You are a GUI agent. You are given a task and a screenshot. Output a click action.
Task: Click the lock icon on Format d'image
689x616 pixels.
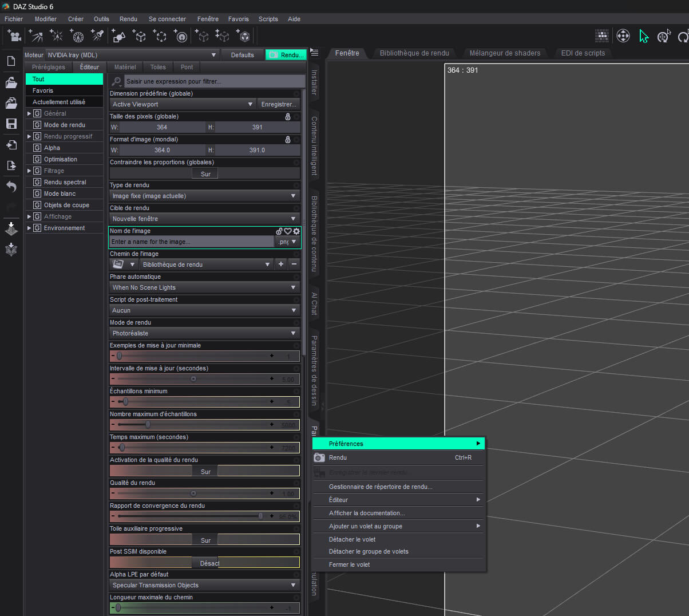288,139
